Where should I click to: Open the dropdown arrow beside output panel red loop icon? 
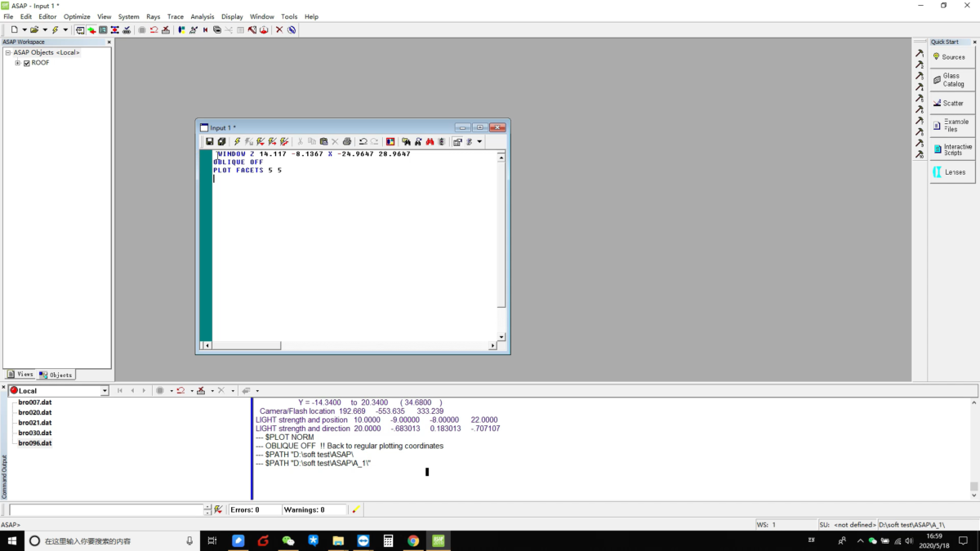192,391
